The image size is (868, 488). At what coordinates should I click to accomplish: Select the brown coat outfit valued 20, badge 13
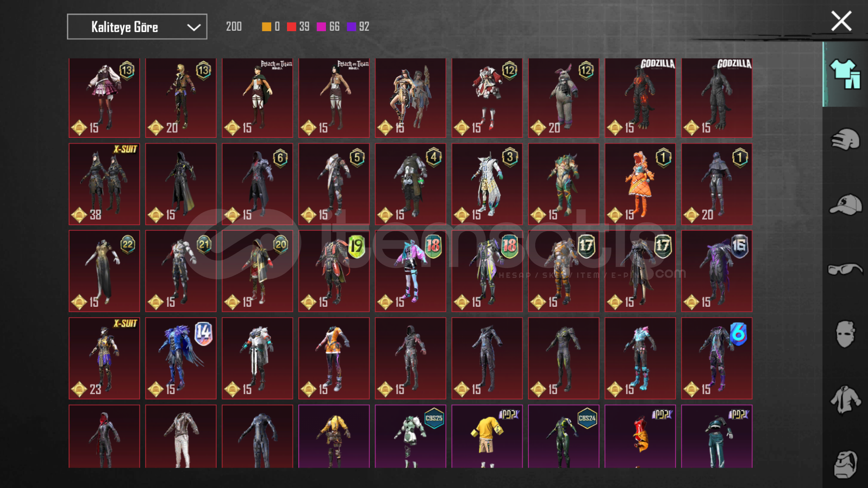tap(181, 98)
